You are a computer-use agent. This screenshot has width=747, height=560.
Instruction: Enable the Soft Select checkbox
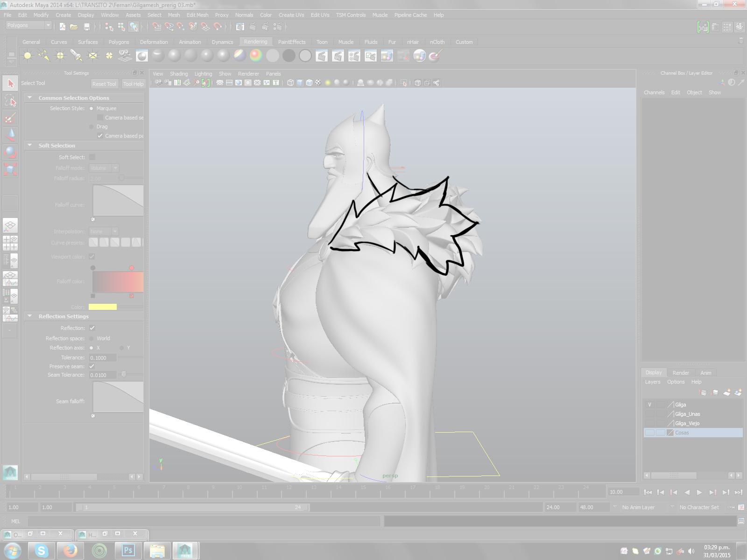pos(92,157)
